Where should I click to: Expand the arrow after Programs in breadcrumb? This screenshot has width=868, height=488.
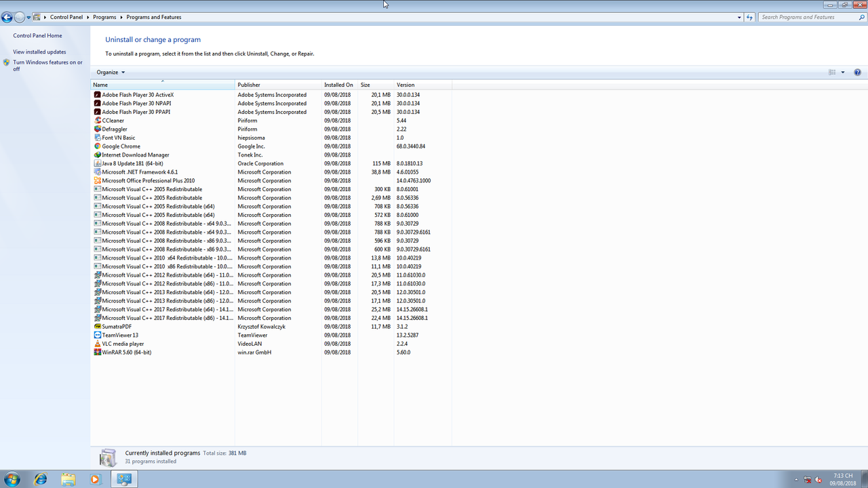pos(121,17)
